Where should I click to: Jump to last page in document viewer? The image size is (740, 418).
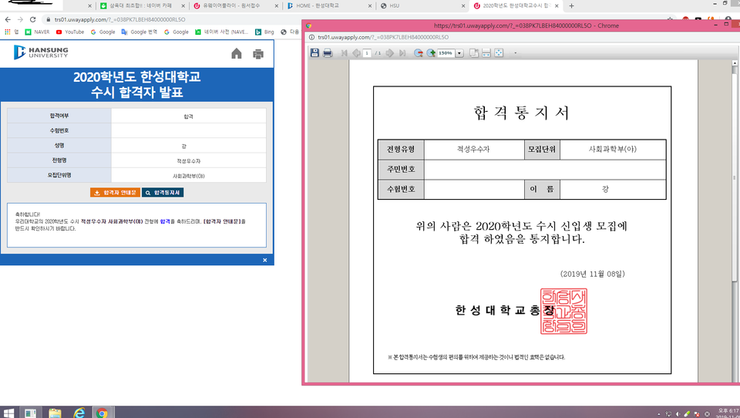402,53
